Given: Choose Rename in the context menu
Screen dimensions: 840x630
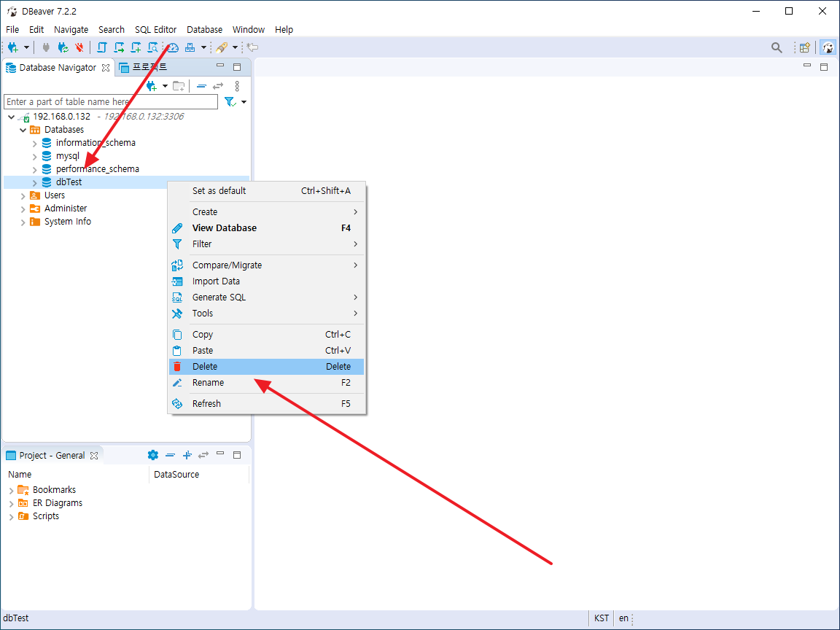Looking at the screenshot, I should click(266, 383).
